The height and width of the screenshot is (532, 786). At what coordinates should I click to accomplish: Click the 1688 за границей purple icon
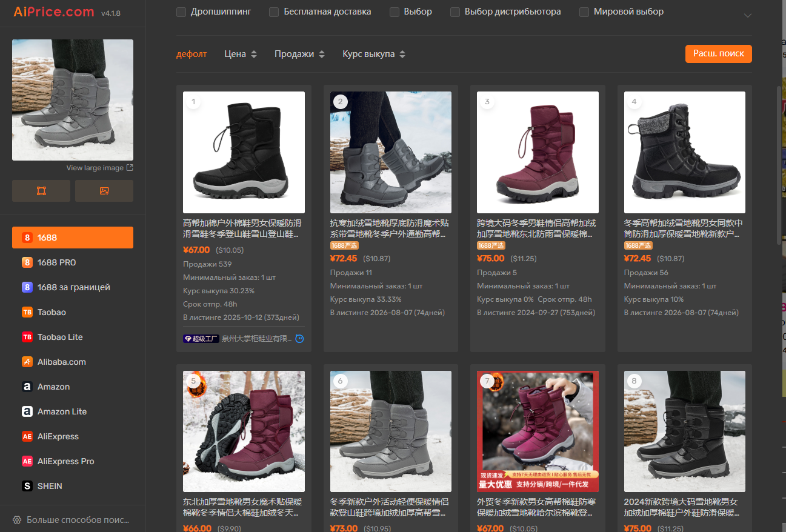point(27,287)
